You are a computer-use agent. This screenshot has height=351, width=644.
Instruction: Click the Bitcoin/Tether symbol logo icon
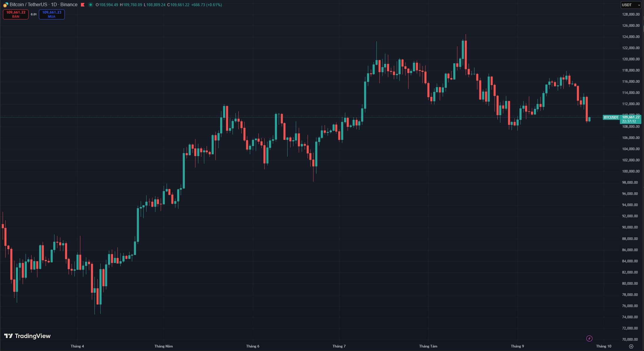[x=6, y=5]
